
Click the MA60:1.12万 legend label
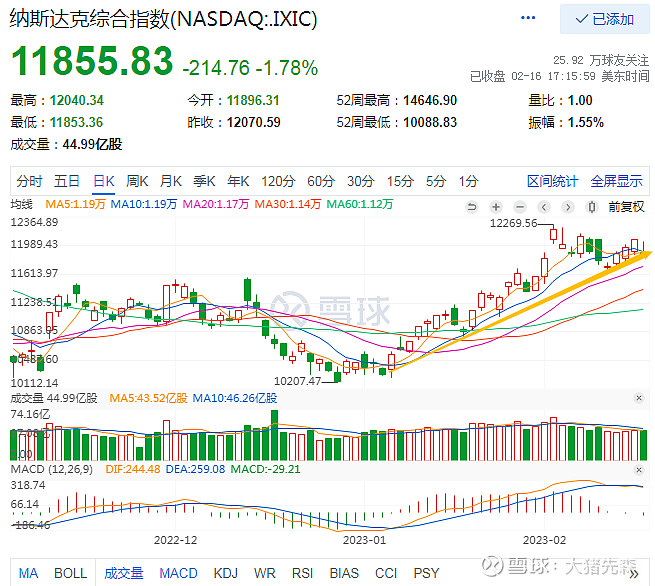coord(359,204)
